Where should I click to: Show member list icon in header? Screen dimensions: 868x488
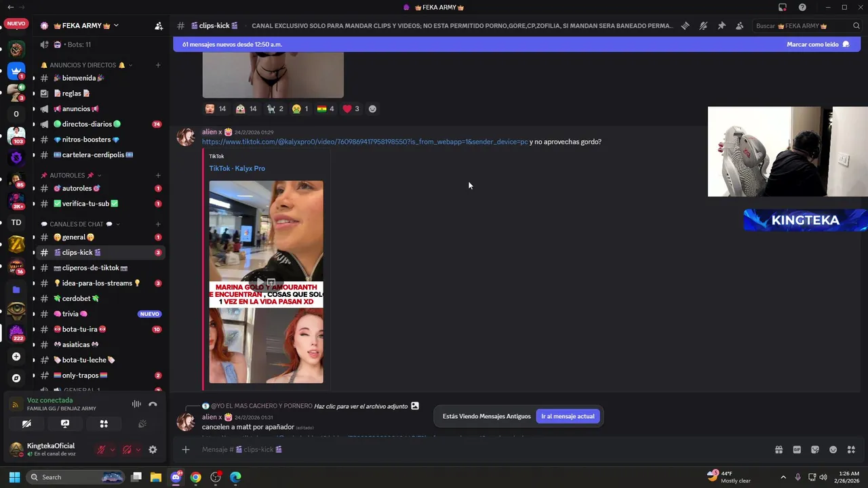point(739,26)
